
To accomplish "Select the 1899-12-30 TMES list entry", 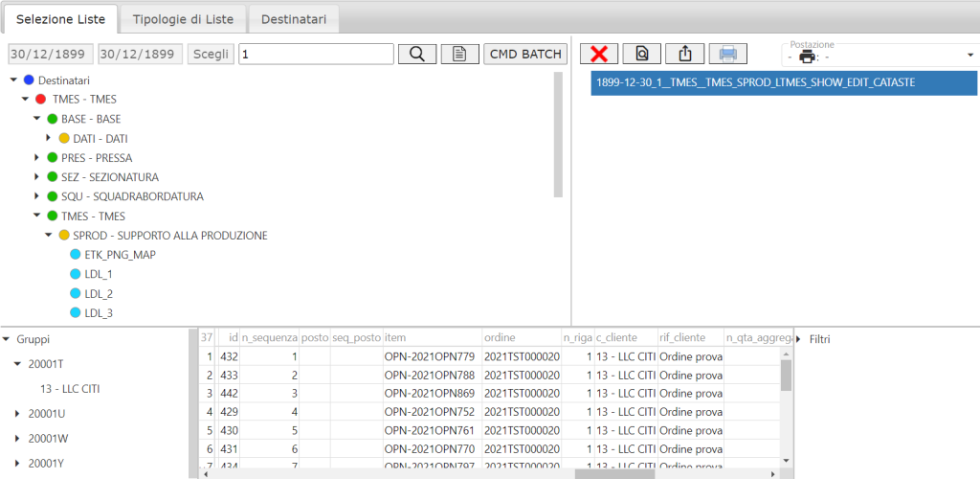I will point(784,82).
